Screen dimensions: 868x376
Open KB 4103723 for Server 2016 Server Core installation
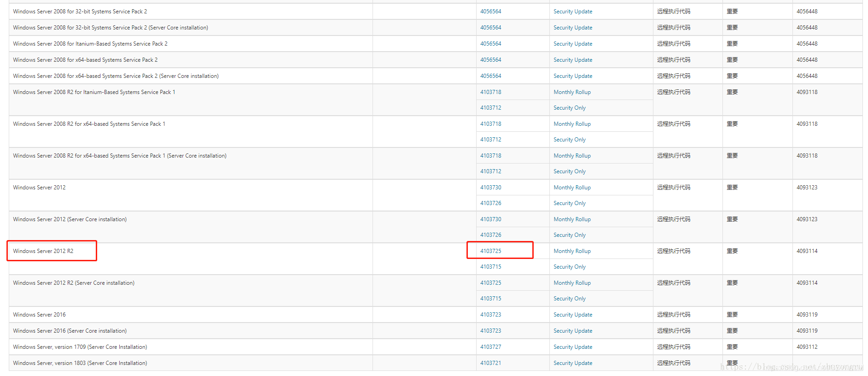pyautogui.click(x=490, y=331)
